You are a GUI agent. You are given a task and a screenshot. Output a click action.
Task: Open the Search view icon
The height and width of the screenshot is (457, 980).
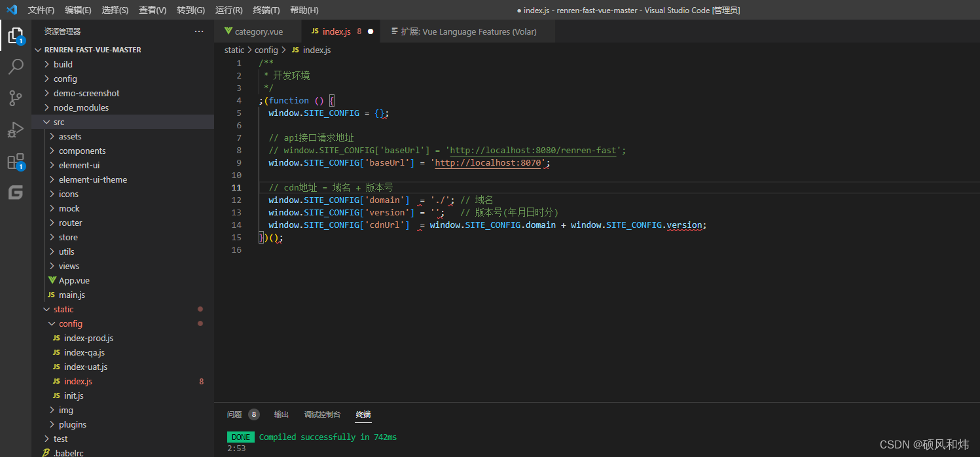pos(16,67)
